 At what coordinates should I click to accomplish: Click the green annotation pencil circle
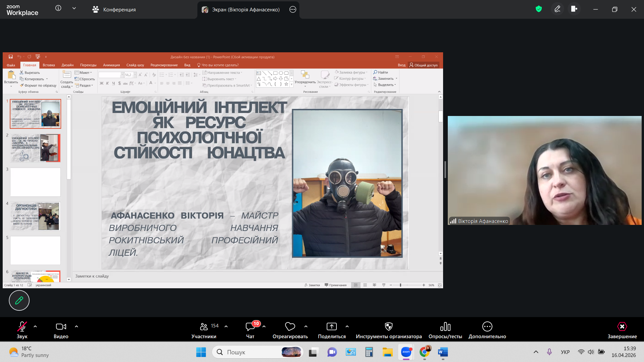coord(19,300)
